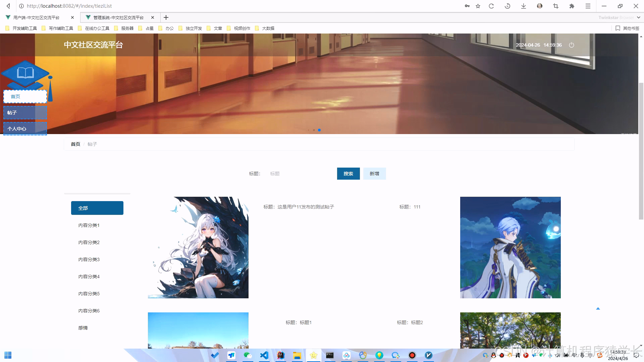Launch Visual Studio Code from taskbar

(264, 355)
